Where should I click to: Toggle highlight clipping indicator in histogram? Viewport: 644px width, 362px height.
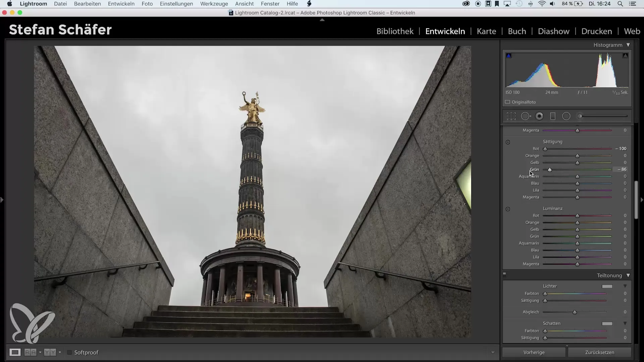tap(625, 56)
